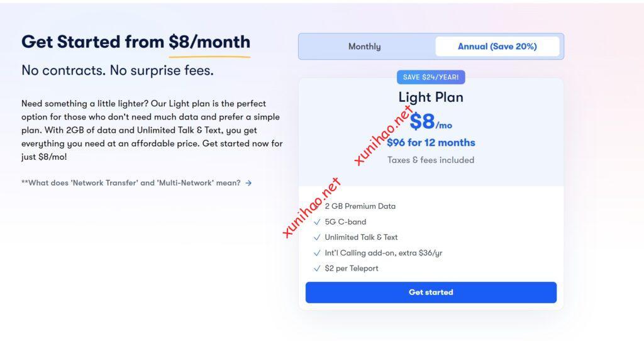Click the 'Get Started from $8/month' heading
This screenshot has height=341, width=644.
click(x=136, y=42)
